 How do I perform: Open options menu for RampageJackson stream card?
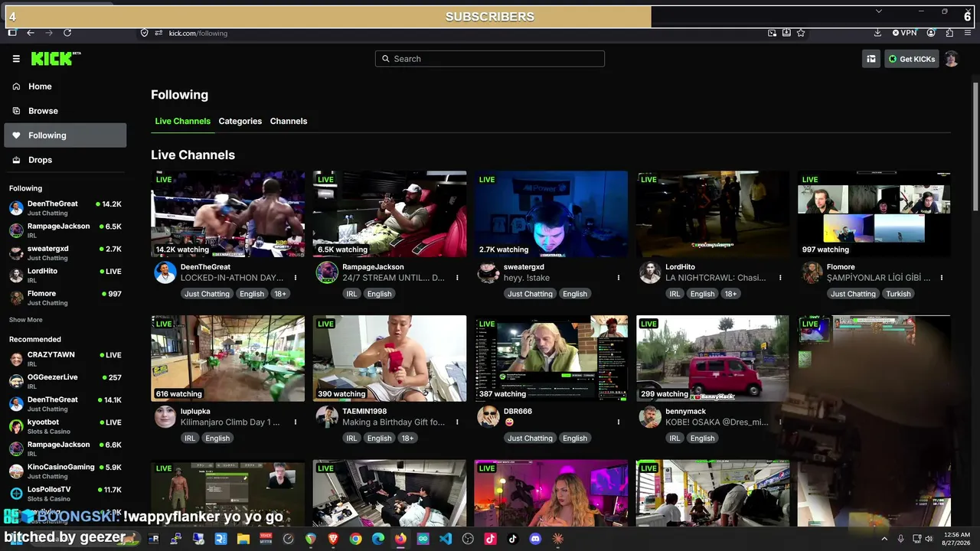coord(457,278)
